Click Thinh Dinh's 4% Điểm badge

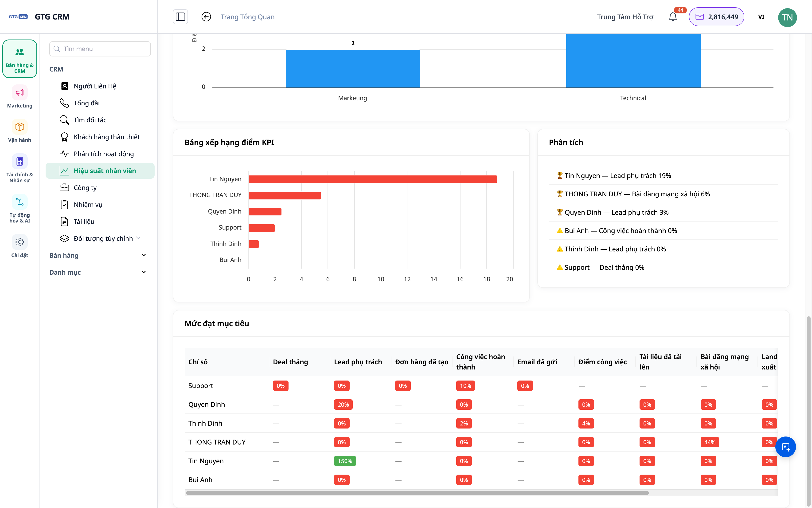click(x=586, y=423)
